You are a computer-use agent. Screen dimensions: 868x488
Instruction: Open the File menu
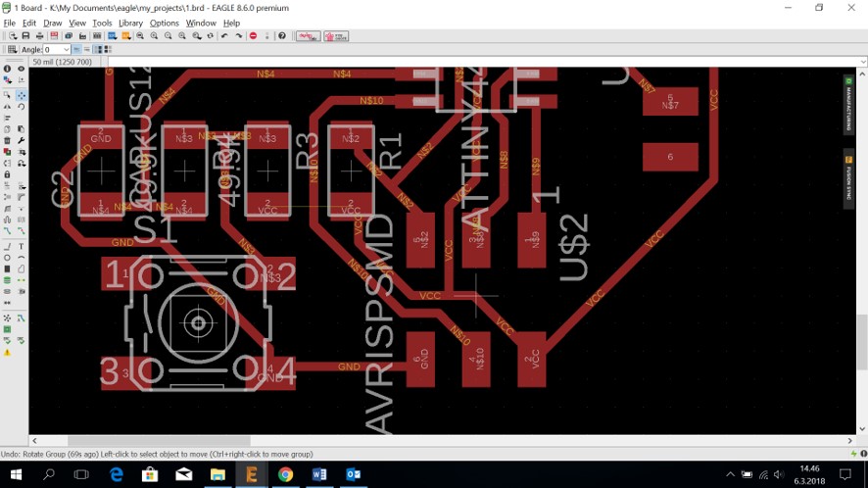coord(10,23)
